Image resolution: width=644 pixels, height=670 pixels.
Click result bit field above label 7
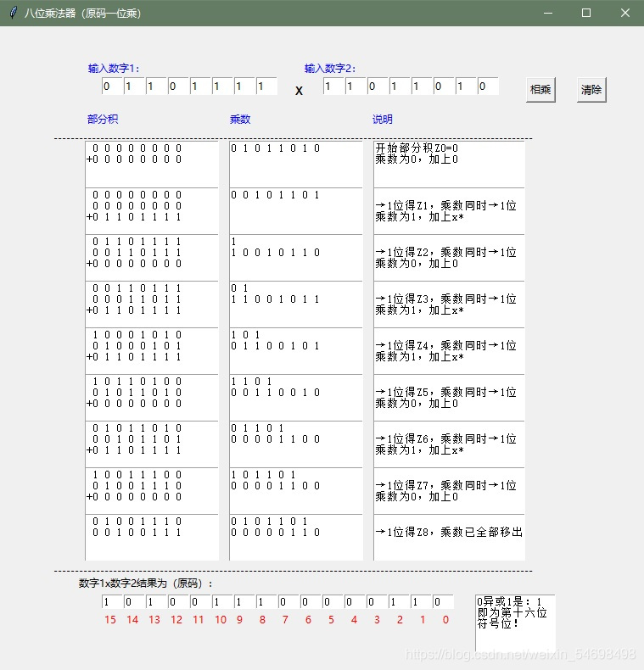(x=288, y=602)
